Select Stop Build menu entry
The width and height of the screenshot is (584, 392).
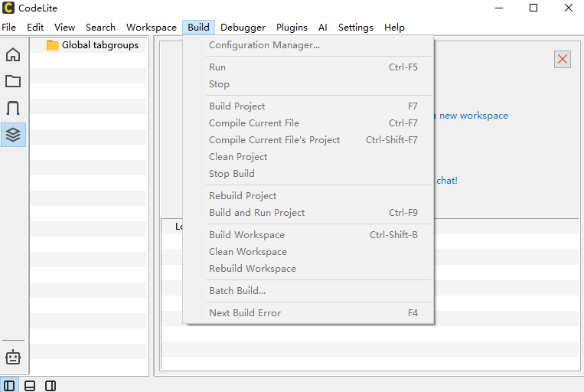[x=308, y=173]
